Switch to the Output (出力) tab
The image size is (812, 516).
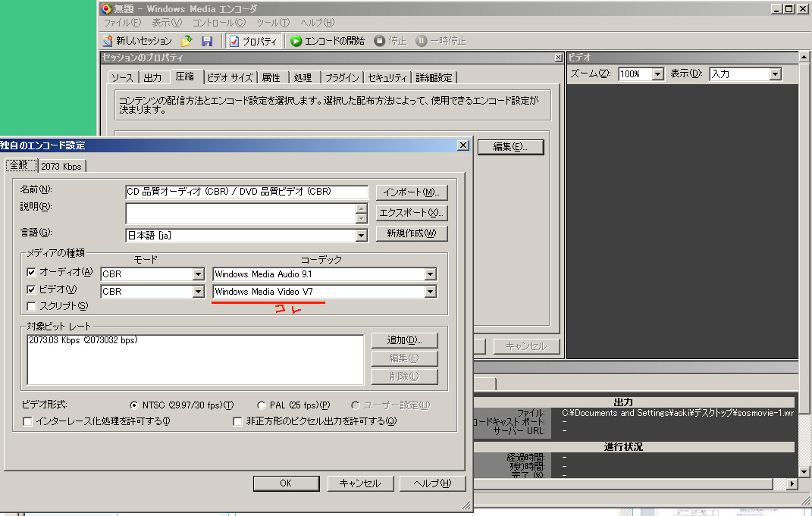[152, 77]
